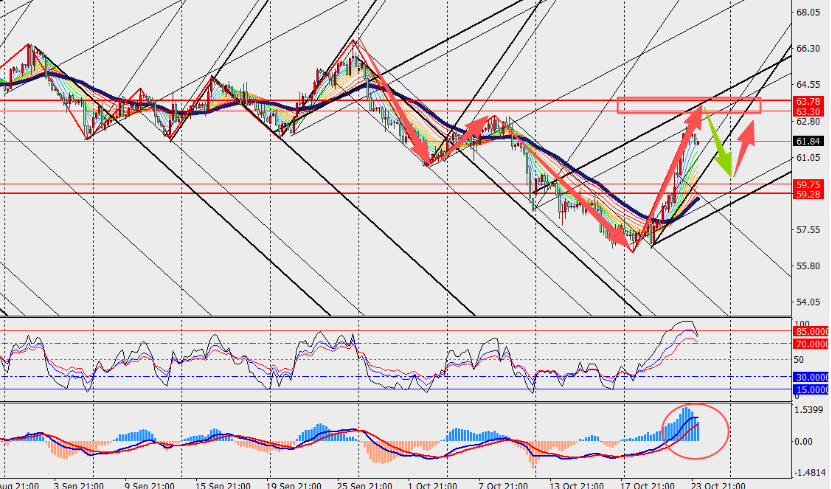Image resolution: width=831 pixels, height=489 pixels.
Task: Click the 68.05 price axis label
Action: (x=808, y=13)
